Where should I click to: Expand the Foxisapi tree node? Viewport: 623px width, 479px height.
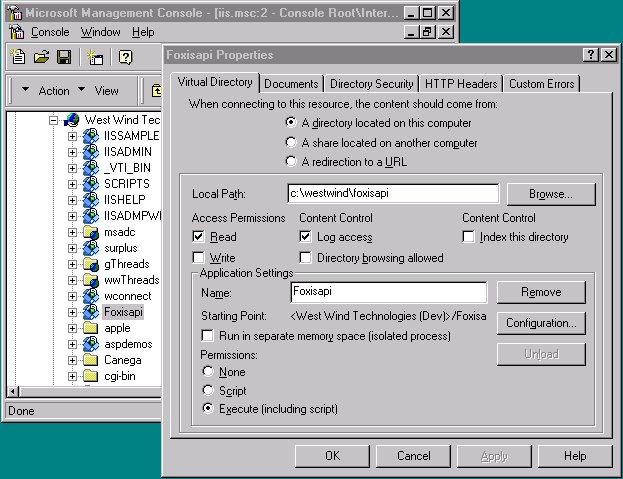click(72, 312)
